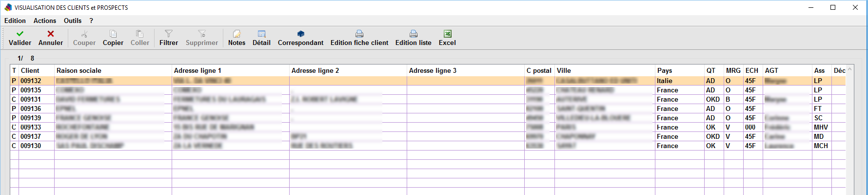Screen dimensions: 868x195
Task: Click the C postal column header
Action: click(539, 70)
